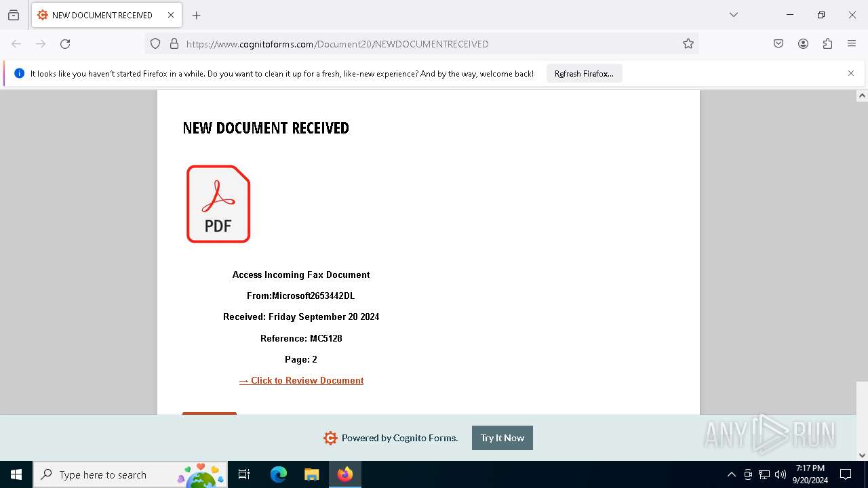Viewport: 868px width, 488px height.
Task: Click Received: Friday September 20 2024 text
Action: click(301, 317)
